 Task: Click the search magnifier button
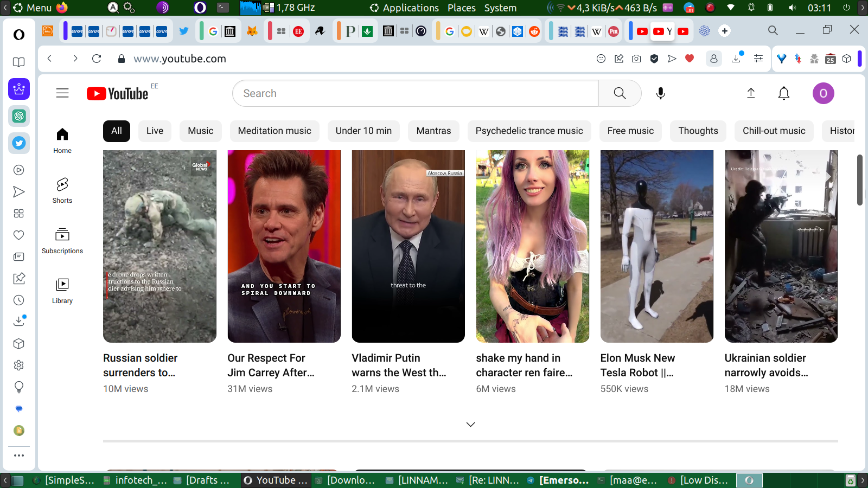[x=620, y=93]
